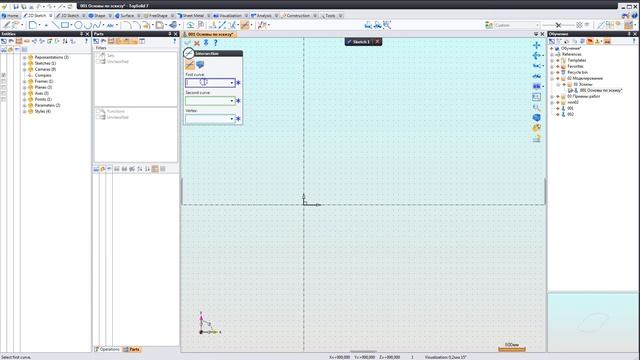Click the help globe icon top right
Image resolution: width=640 pixels, height=360 pixels.
(635, 16)
